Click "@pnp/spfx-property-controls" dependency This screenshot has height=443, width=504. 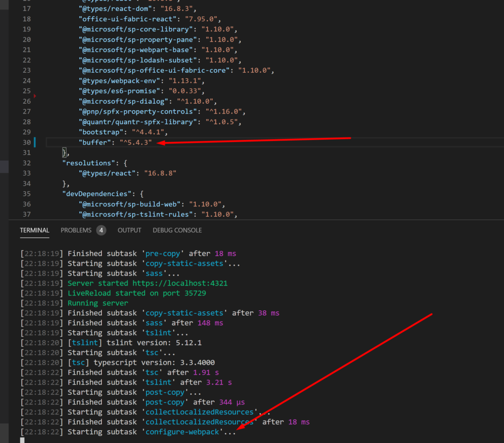coord(138,112)
